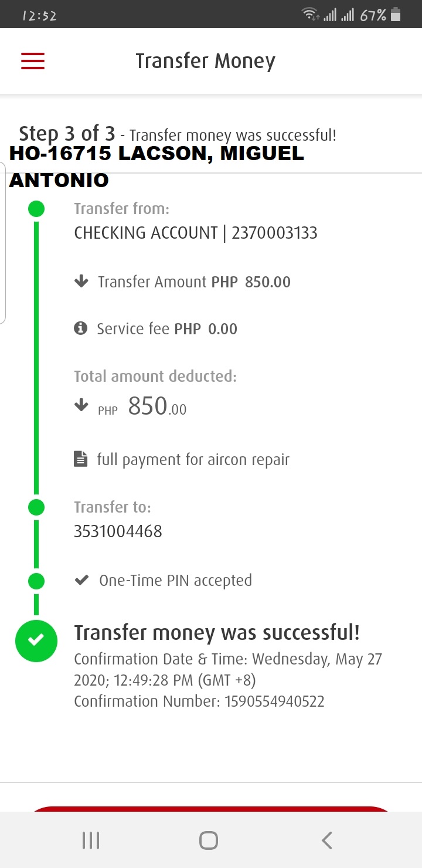Tap the red button at bottom
The image size is (422, 868).
point(211,809)
